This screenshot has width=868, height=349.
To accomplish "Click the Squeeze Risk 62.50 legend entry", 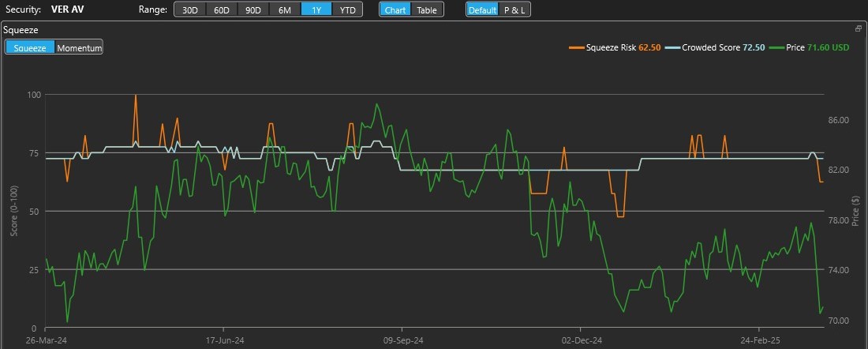I will point(615,47).
